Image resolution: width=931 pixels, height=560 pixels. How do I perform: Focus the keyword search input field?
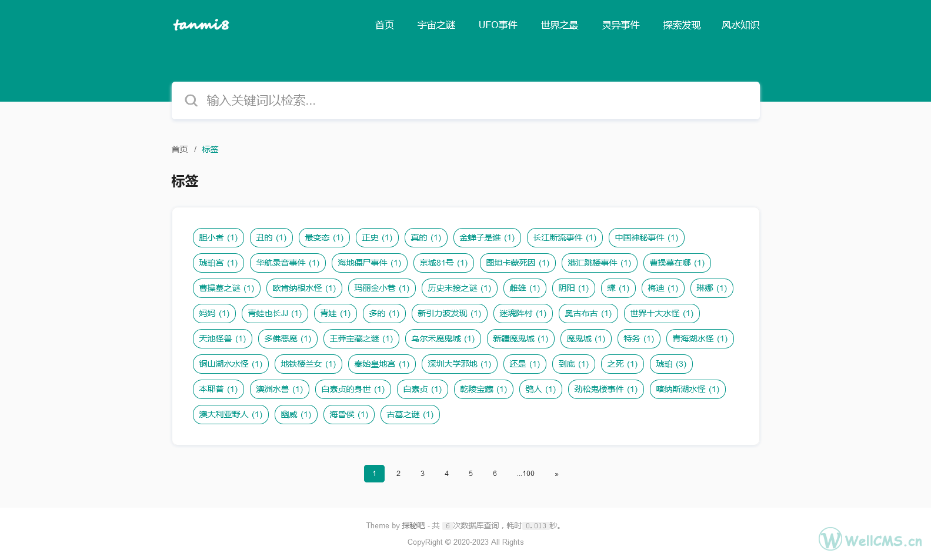click(476, 100)
